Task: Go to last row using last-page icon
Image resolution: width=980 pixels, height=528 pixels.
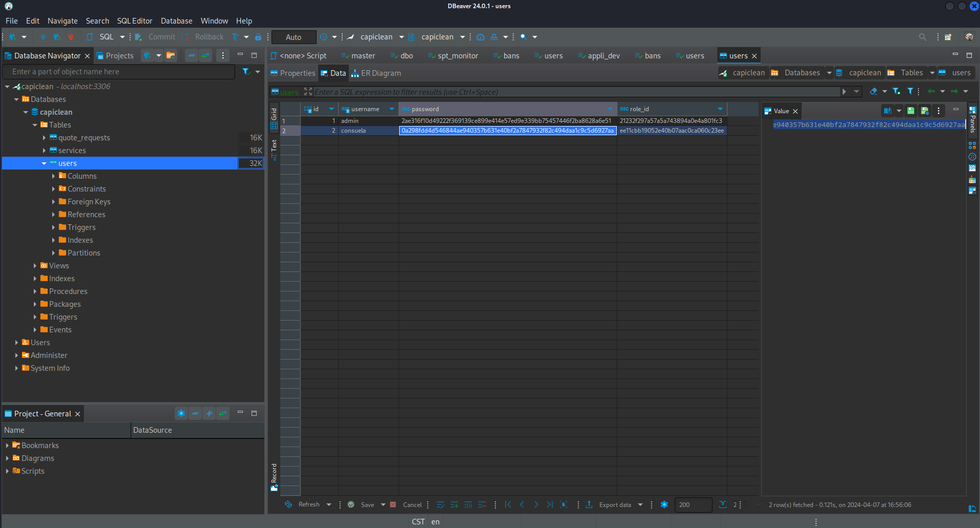Action: click(550, 504)
